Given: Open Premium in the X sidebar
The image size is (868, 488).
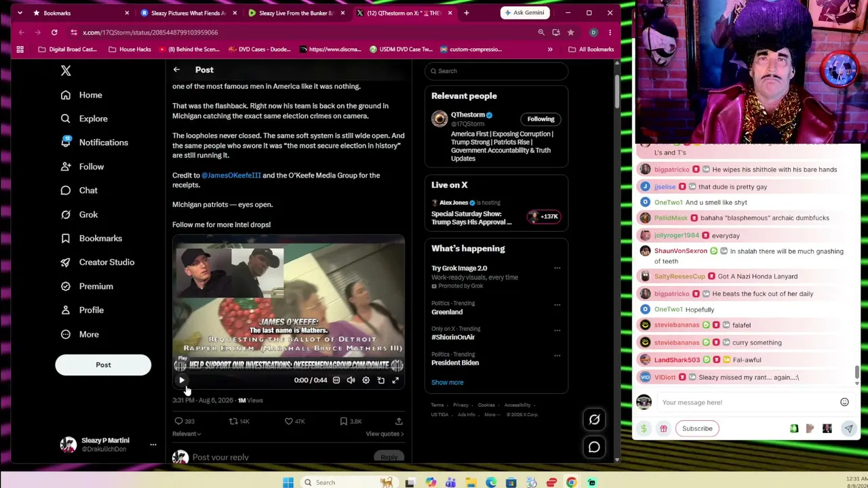Looking at the screenshot, I should [87, 286].
